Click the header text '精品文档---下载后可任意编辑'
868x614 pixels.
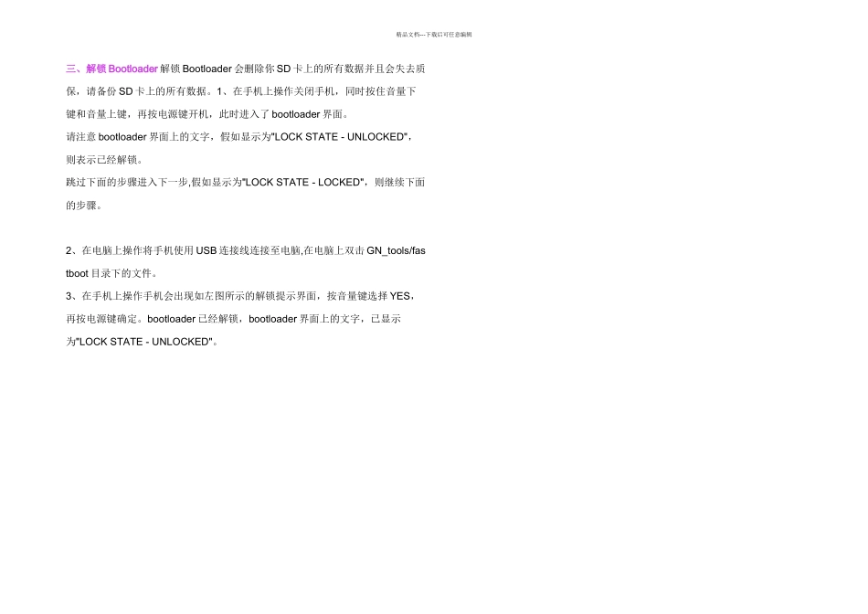434,35
